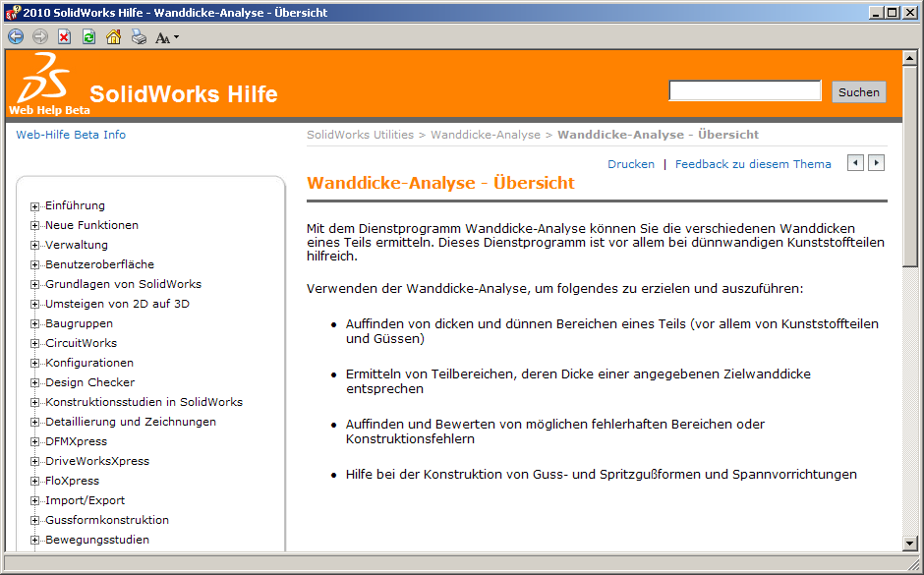
Task: Expand the Baugruppen tree node
Action: [34, 324]
